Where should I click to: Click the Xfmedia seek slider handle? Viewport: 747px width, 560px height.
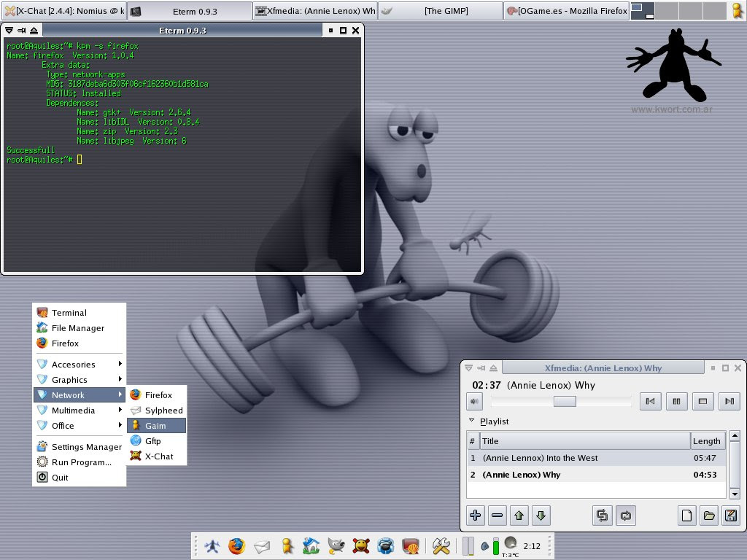pos(565,402)
